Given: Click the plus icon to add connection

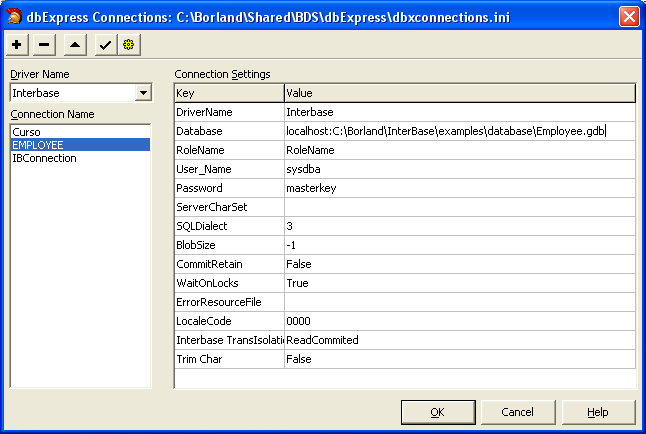Looking at the screenshot, I should click(19, 46).
